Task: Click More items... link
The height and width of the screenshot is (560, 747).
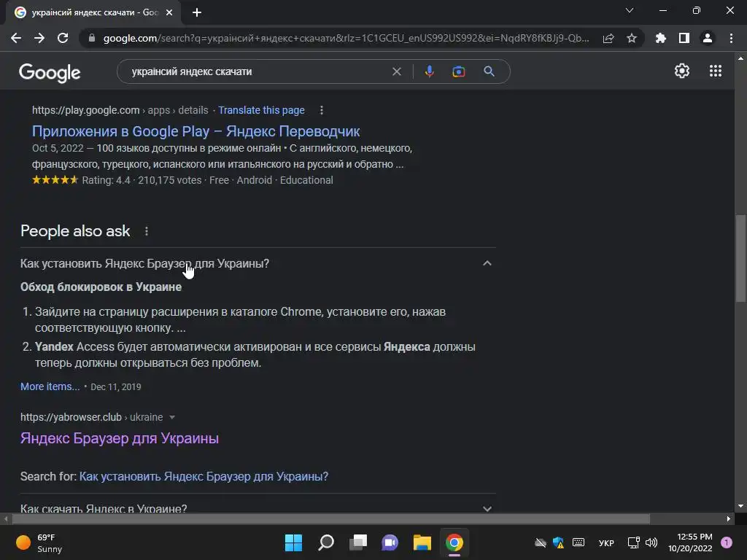Action: 50,386
